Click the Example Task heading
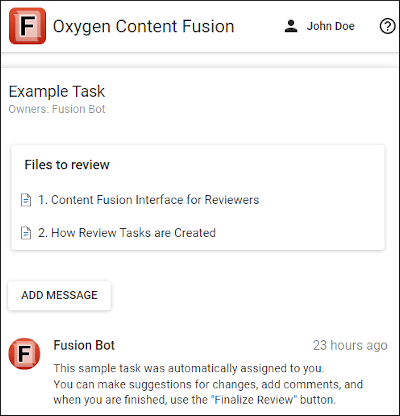 coord(57,91)
